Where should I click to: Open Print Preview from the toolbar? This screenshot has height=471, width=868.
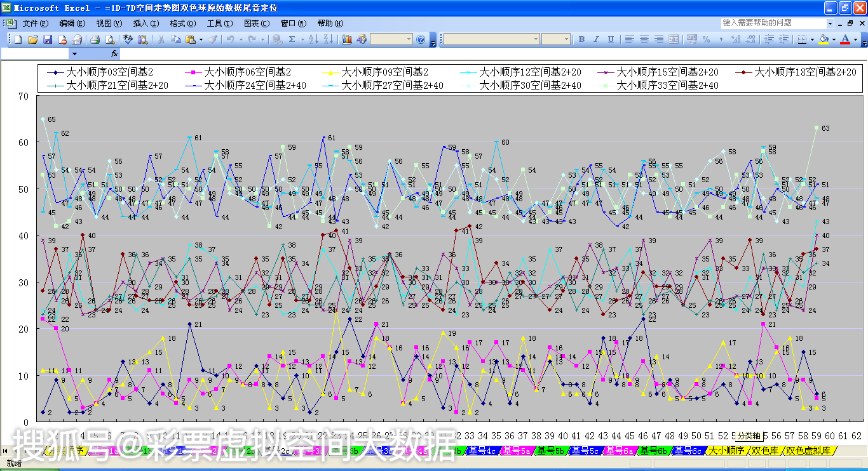pos(110,39)
